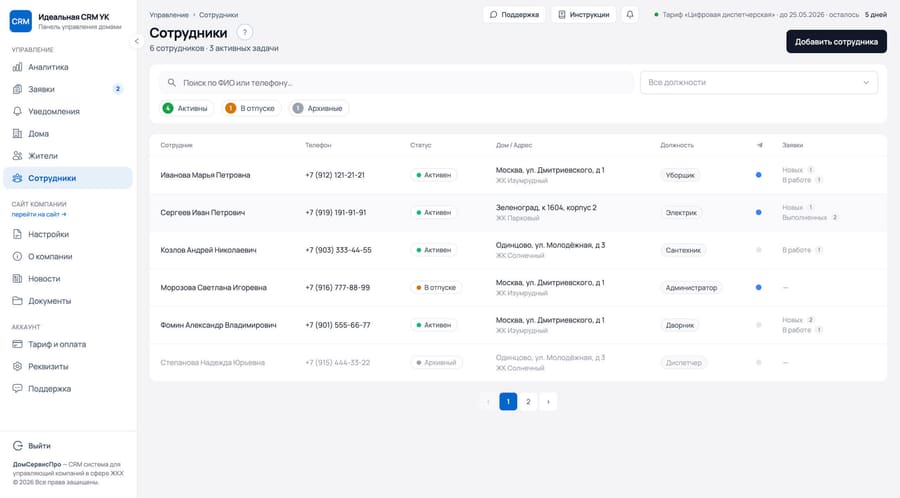
Task: Open employee Сергеев Иван Петрович
Action: pyautogui.click(x=203, y=212)
